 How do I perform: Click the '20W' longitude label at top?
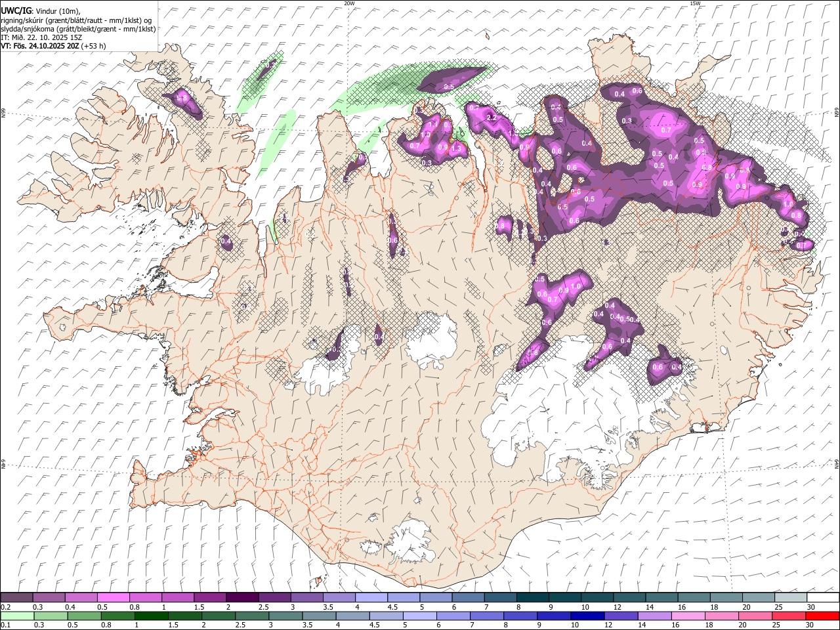click(x=349, y=3)
